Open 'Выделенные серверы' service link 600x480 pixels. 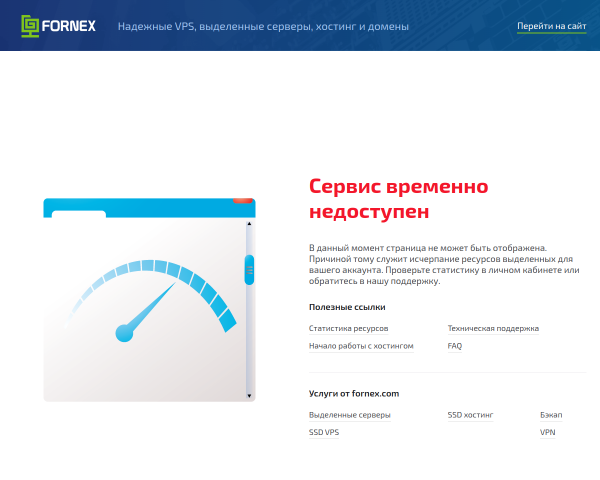pyautogui.click(x=349, y=415)
